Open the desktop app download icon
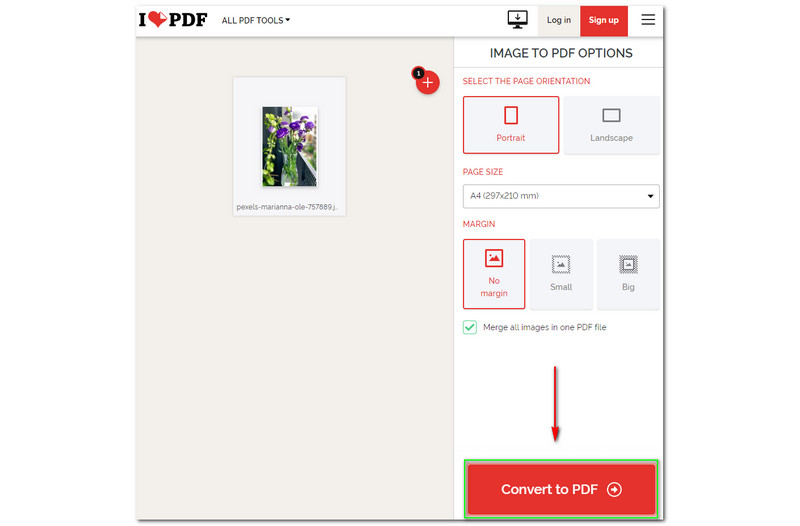 517,19
